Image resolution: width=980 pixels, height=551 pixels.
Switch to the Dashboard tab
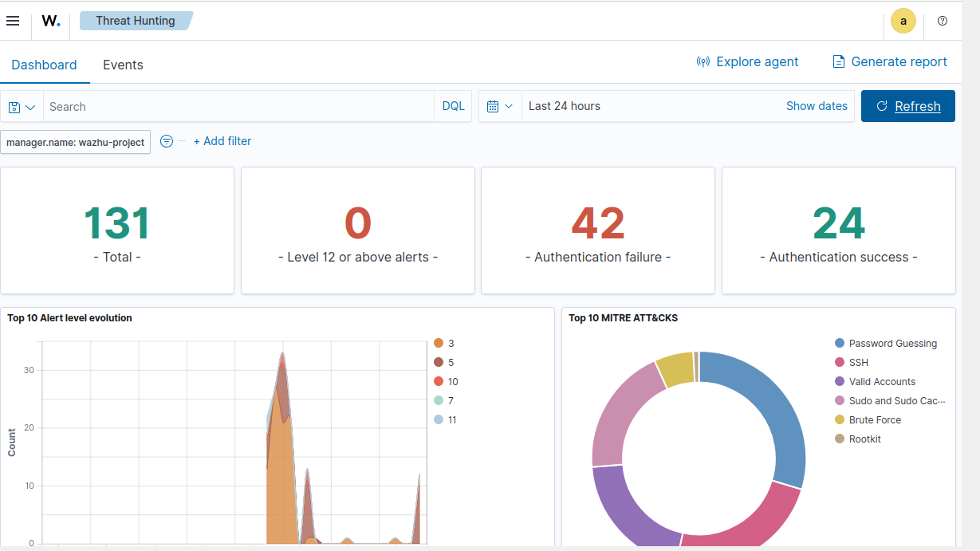[44, 65]
